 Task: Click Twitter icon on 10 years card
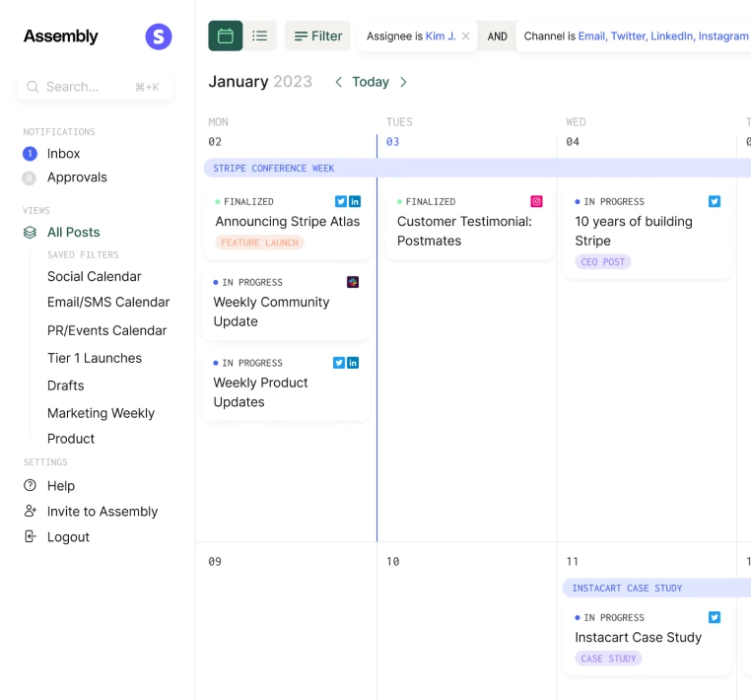click(715, 201)
